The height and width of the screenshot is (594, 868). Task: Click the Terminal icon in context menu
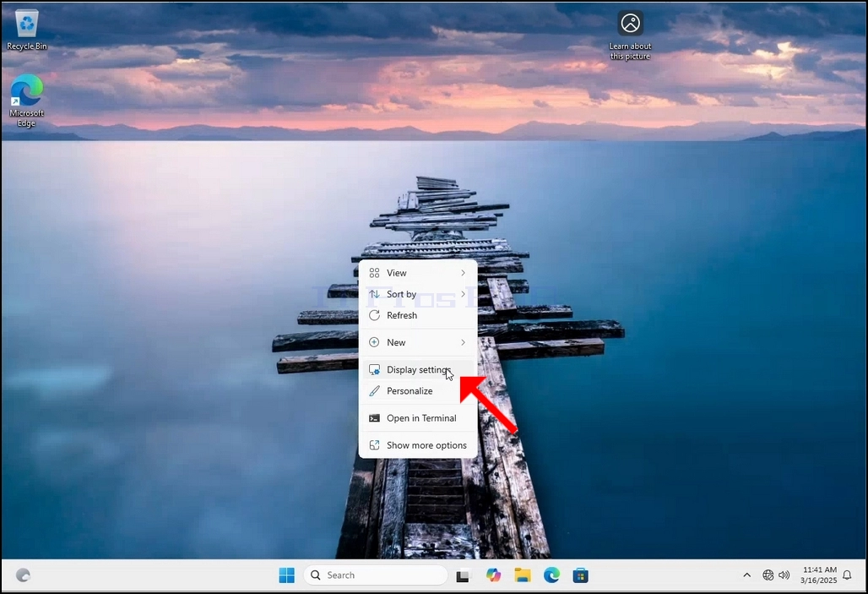coord(374,417)
